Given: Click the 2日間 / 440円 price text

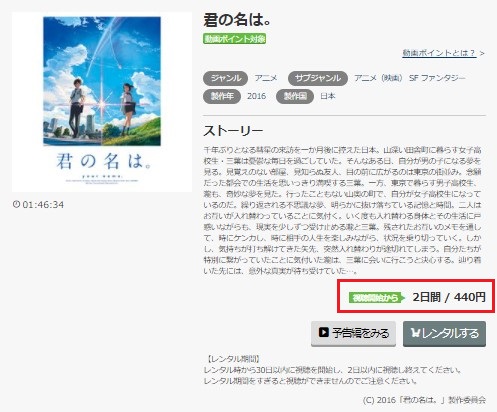Looking at the screenshot, I should tap(449, 297).
